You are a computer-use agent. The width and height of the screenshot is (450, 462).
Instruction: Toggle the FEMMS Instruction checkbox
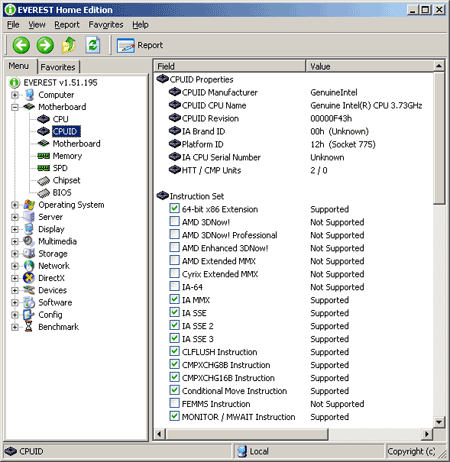pyautogui.click(x=174, y=404)
